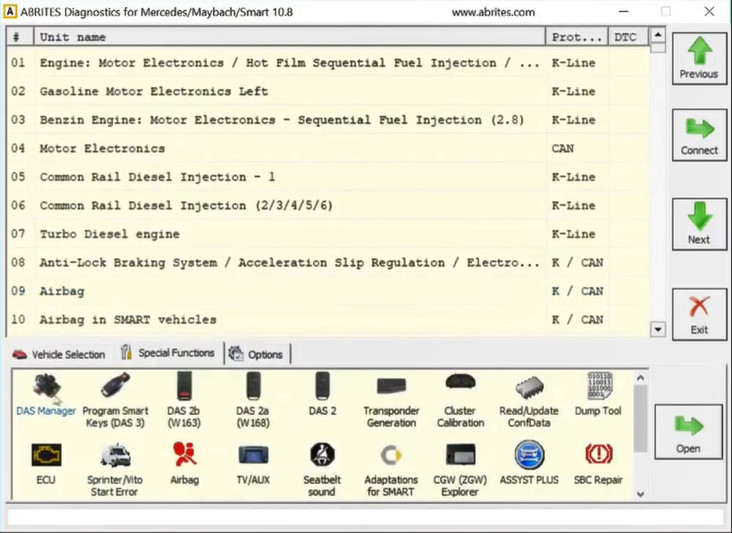Select Turbo Diesel engine row
732x533 pixels.
tap(328, 234)
